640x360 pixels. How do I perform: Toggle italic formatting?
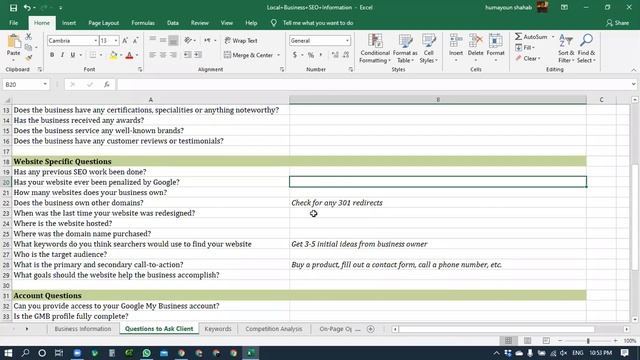(x=62, y=55)
